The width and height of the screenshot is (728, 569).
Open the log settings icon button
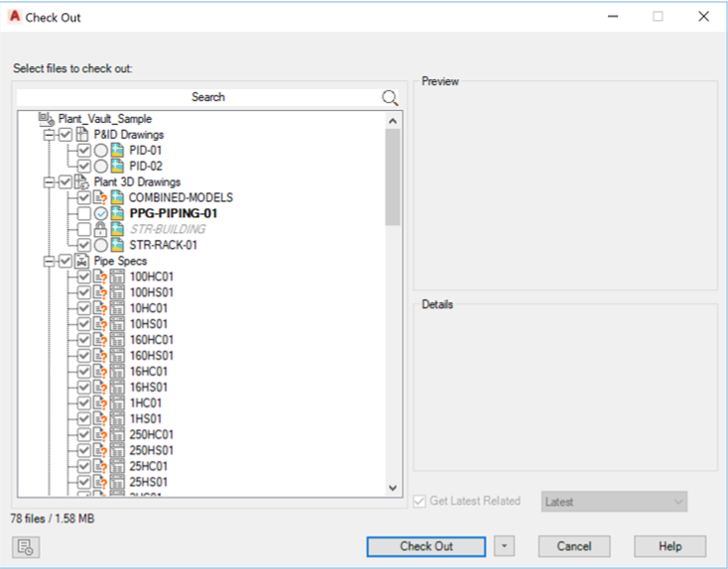(x=26, y=547)
